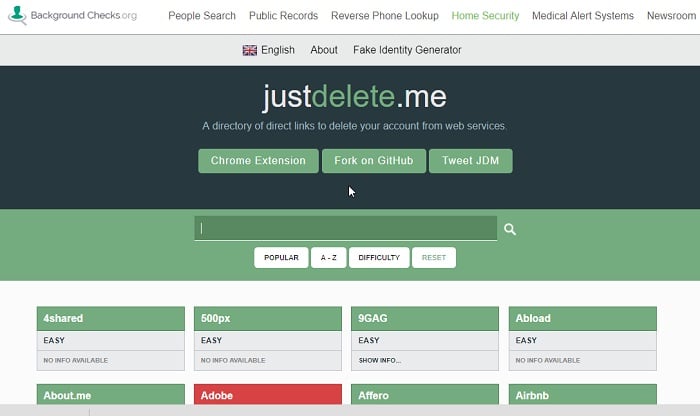Click the Background Checks.org logo icon
700x416 pixels.
click(x=17, y=15)
